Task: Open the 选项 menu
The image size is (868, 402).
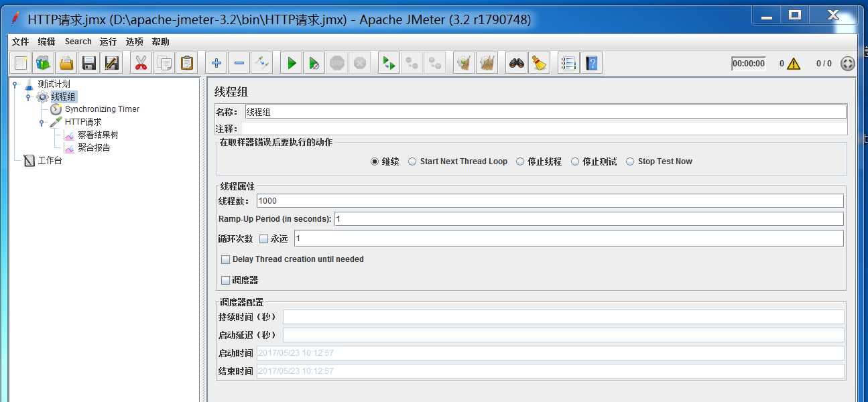Action: (135, 42)
